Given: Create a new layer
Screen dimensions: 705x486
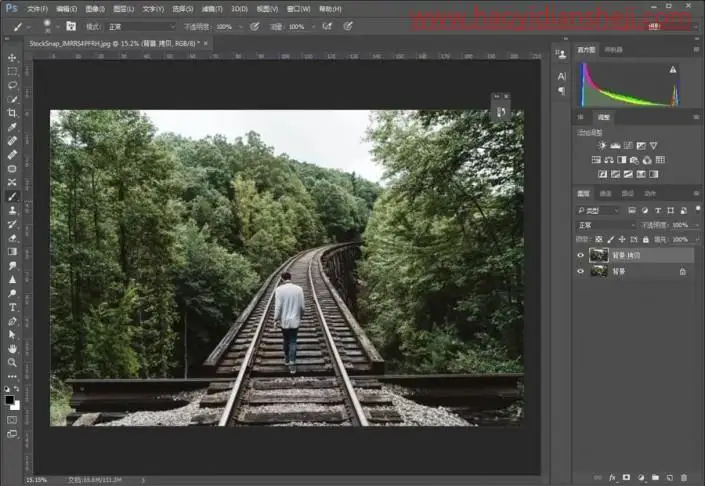Looking at the screenshot, I should [x=669, y=477].
